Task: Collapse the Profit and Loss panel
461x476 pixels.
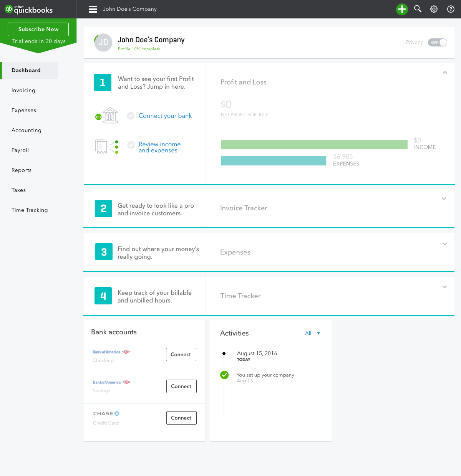Action: 445,72
